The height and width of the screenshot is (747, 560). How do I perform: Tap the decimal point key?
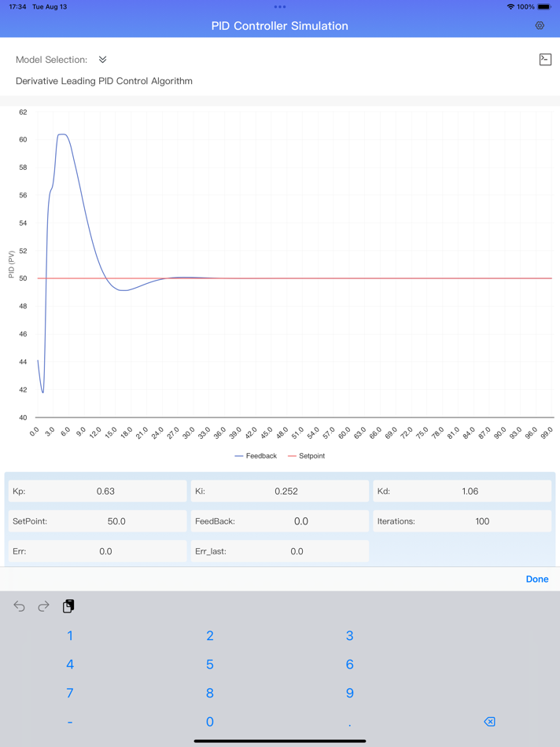(x=349, y=725)
